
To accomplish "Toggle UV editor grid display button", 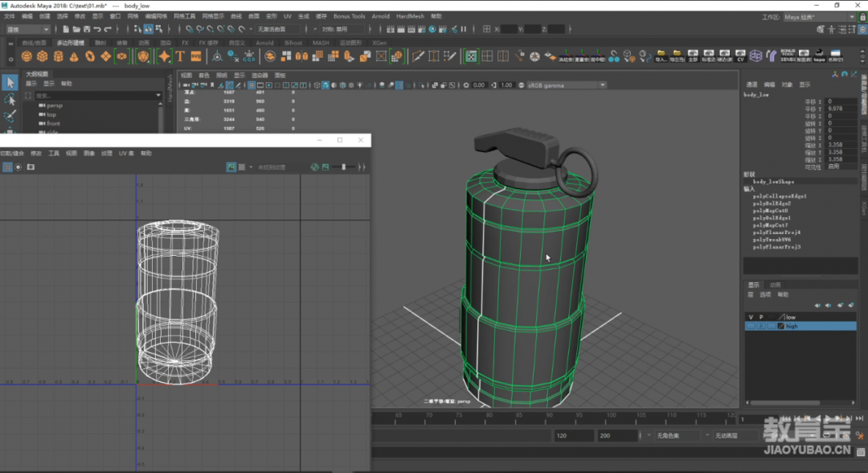I will click(7, 167).
